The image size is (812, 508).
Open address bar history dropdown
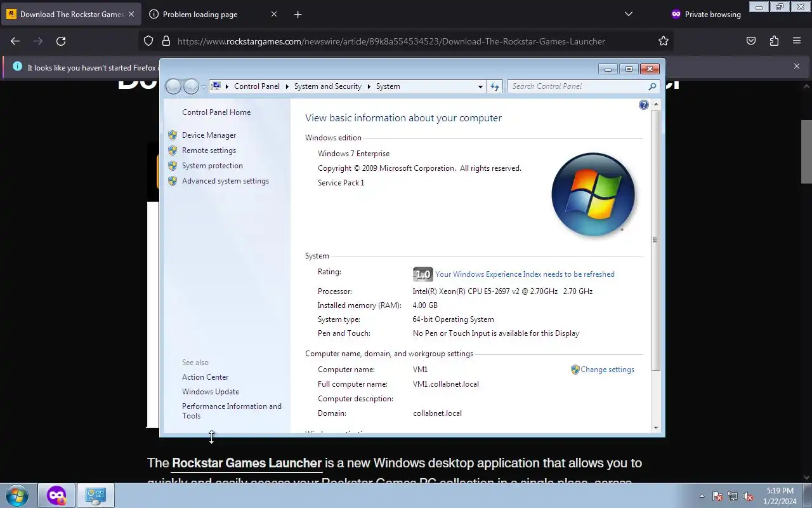[480, 86]
